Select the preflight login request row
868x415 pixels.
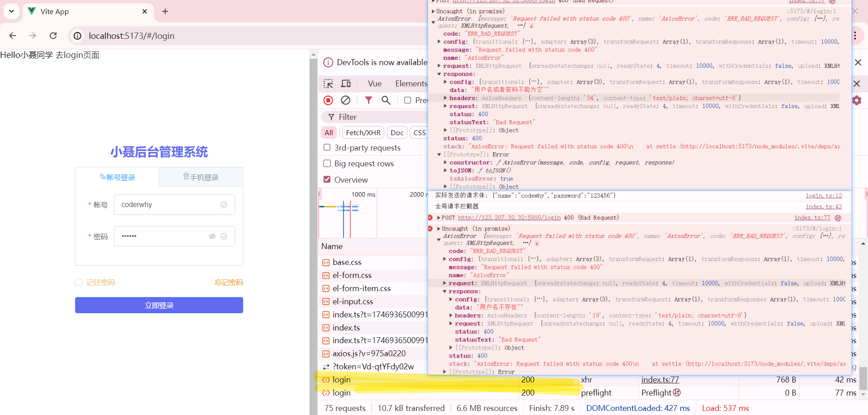588,393
